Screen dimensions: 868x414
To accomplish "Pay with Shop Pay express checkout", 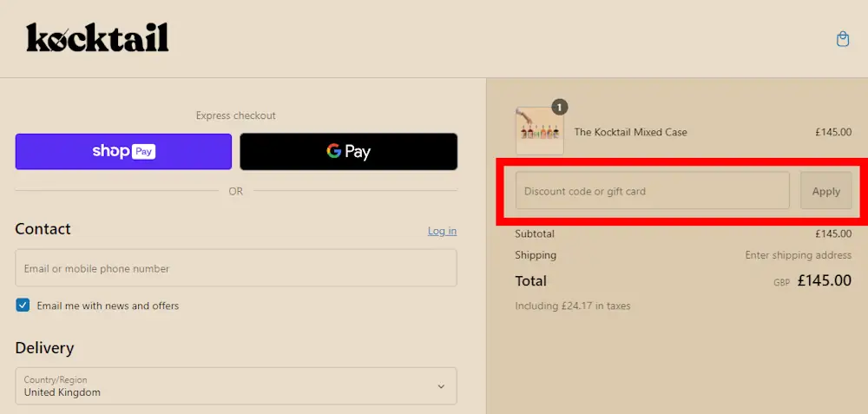I will (x=123, y=152).
